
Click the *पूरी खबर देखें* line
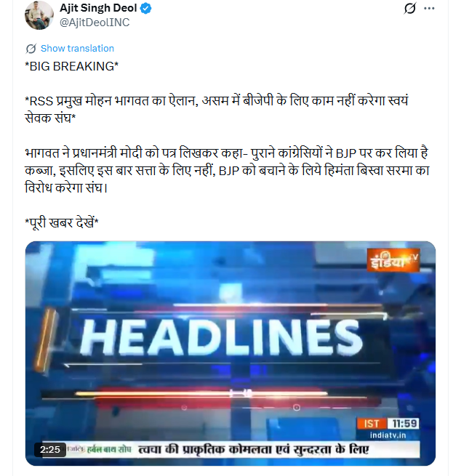point(62,223)
